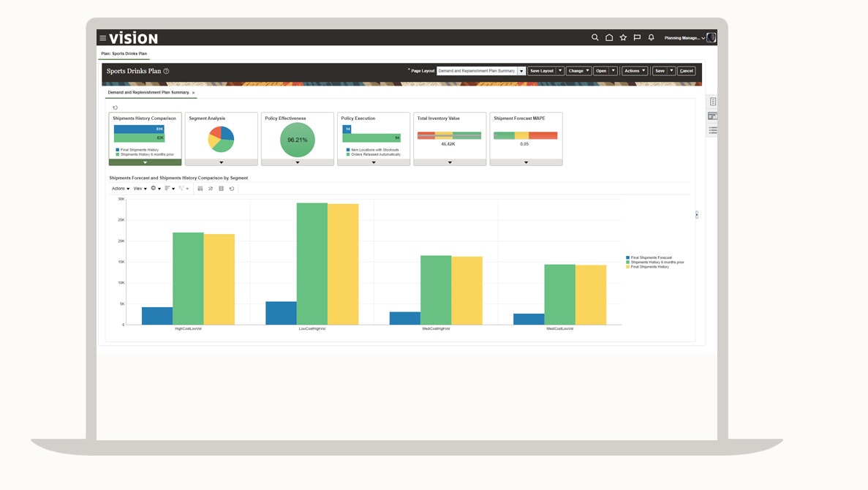
Task: Click the list icon on the right sidebar
Action: click(x=712, y=129)
